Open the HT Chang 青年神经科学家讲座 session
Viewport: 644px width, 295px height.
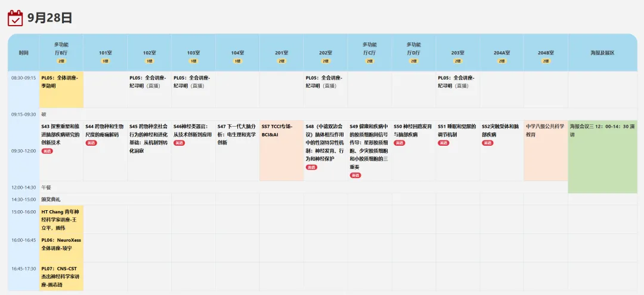(61, 220)
